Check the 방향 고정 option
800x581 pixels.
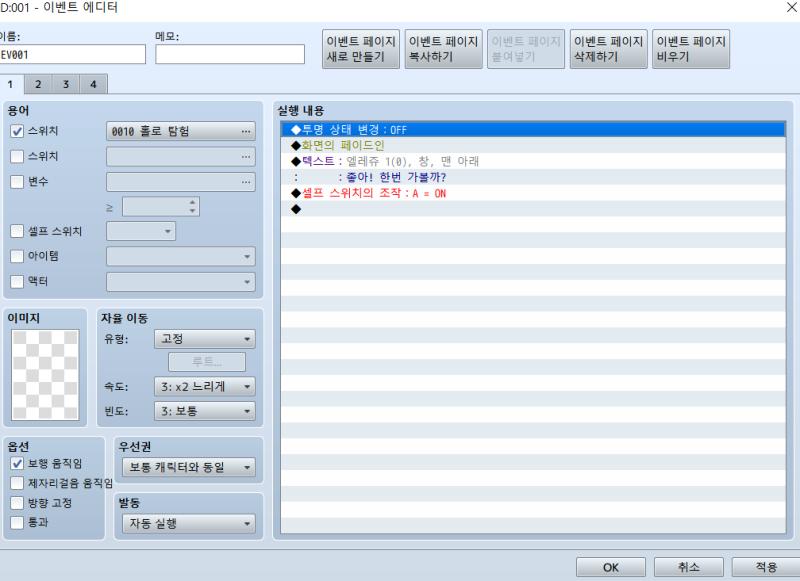pos(17,503)
